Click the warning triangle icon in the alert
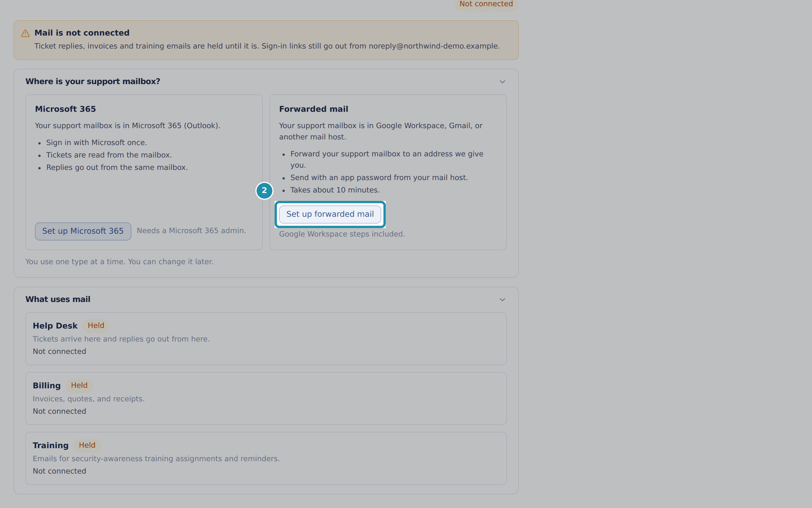812x508 pixels. 25,33
